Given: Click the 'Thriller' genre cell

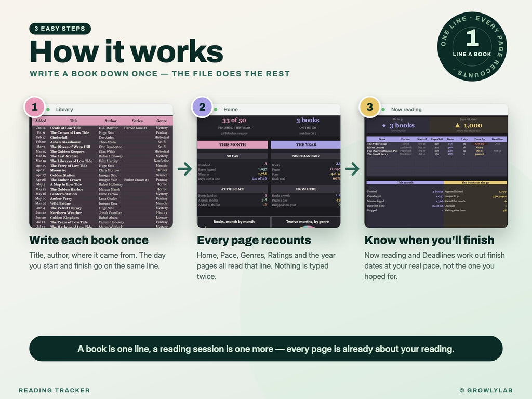Looking at the screenshot, I should 162,170.
